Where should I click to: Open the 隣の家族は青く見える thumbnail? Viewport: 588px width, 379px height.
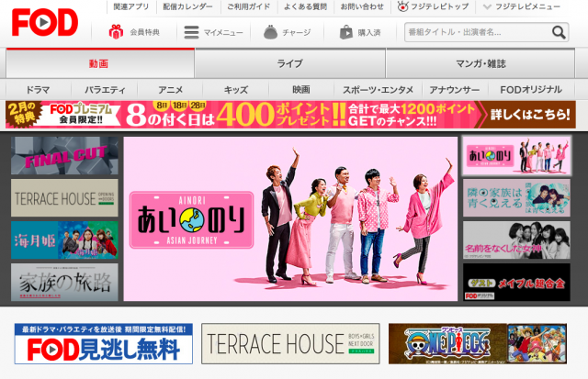516,197
